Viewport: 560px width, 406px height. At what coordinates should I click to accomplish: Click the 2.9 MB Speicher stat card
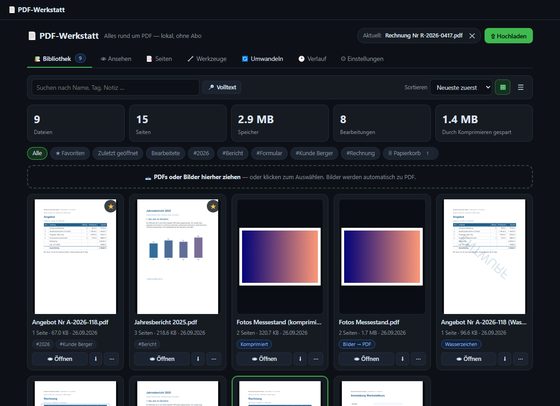click(280, 124)
